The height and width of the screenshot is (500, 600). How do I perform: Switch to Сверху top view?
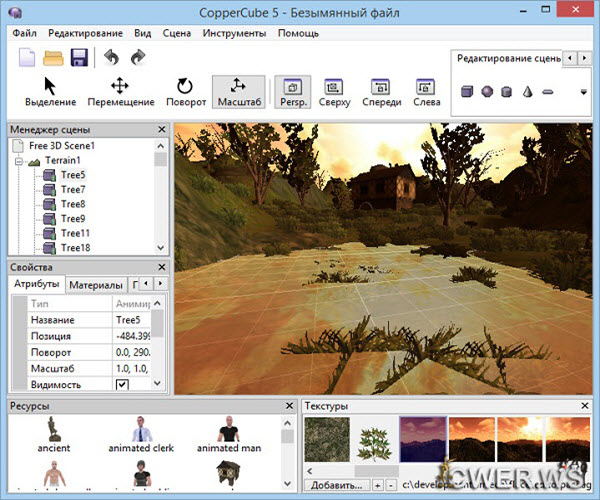pos(335,91)
